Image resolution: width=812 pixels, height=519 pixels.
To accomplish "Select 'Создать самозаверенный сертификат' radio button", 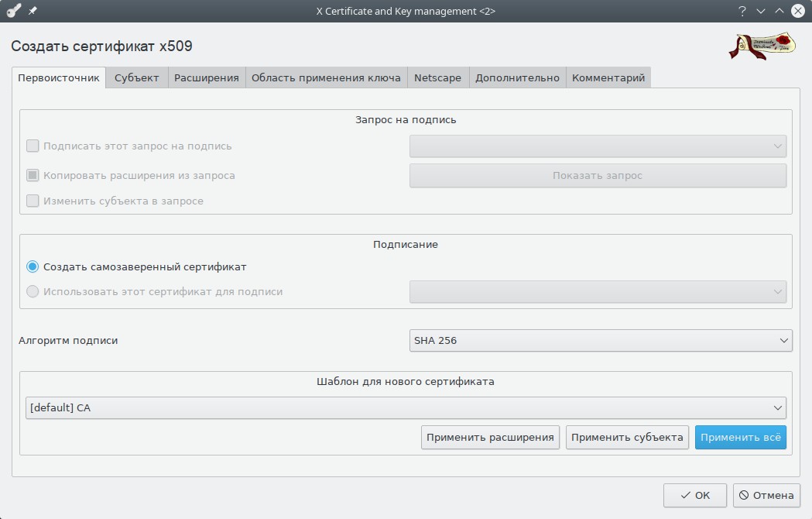I will [33, 266].
